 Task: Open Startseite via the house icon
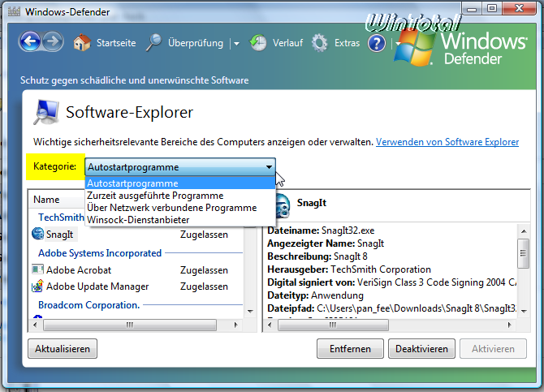click(x=82, y=43)
